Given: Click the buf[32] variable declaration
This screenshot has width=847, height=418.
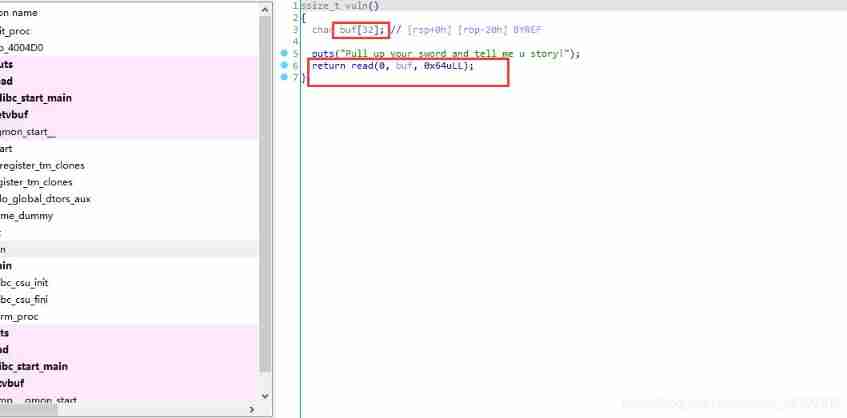Looking at the screenshot, I should (361, 30).
